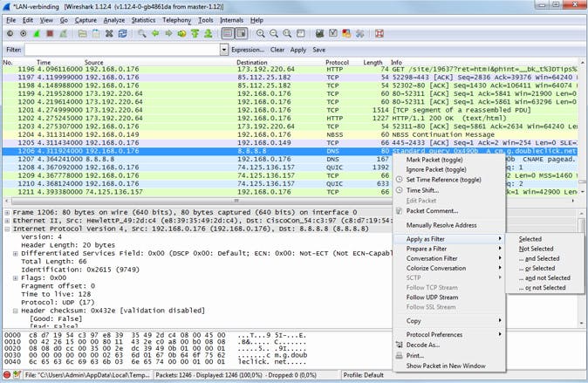Click the zoom in magnifier icon
The height and width of the screenshot is (383, 588).
(x=261, y=34)
